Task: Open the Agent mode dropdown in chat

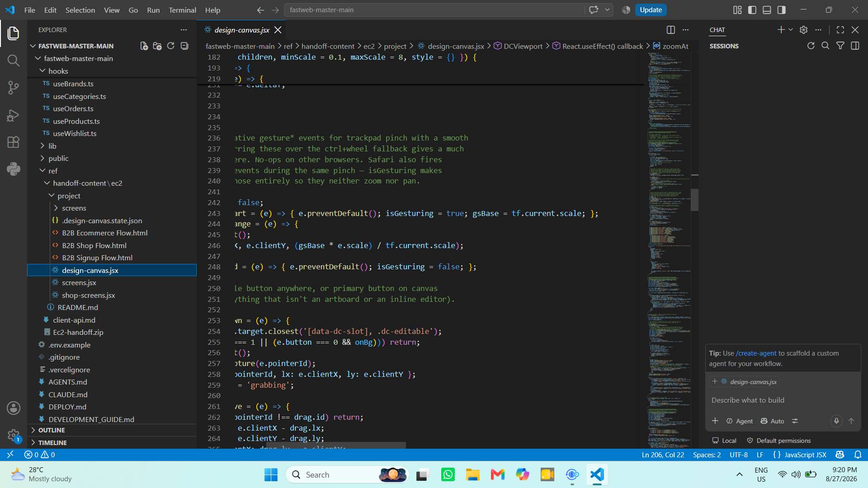Action: (739, 421)
